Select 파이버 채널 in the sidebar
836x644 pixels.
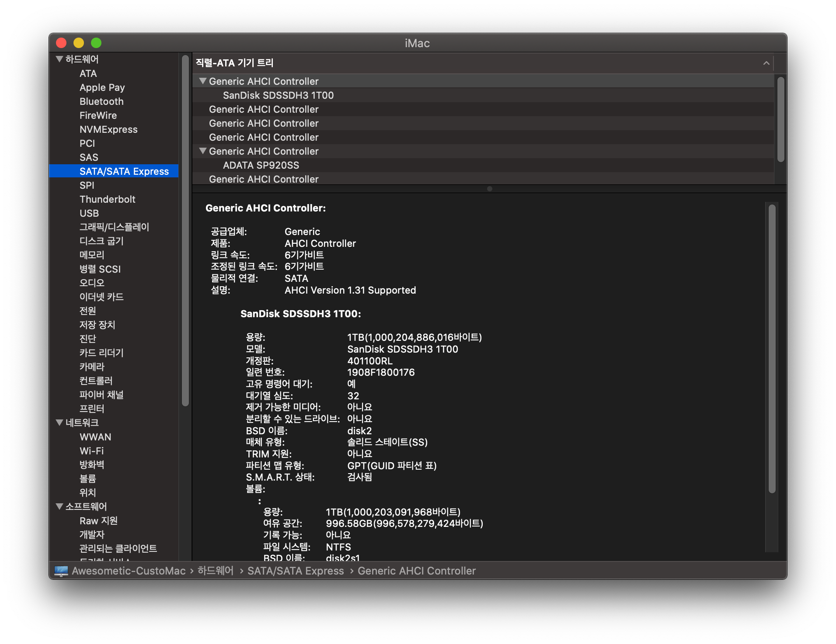(101, 395)
